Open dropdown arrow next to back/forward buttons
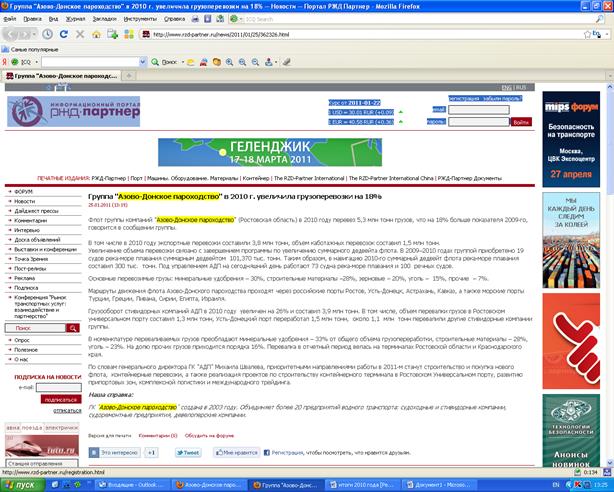The height and width of the screenshot is (492, 614). coord(34,34)
